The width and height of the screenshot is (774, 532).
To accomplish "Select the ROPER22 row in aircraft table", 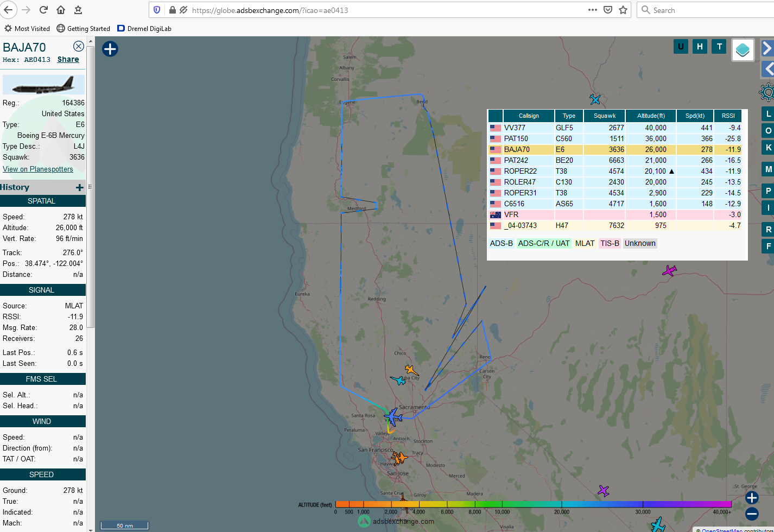I will click(615, 171).
